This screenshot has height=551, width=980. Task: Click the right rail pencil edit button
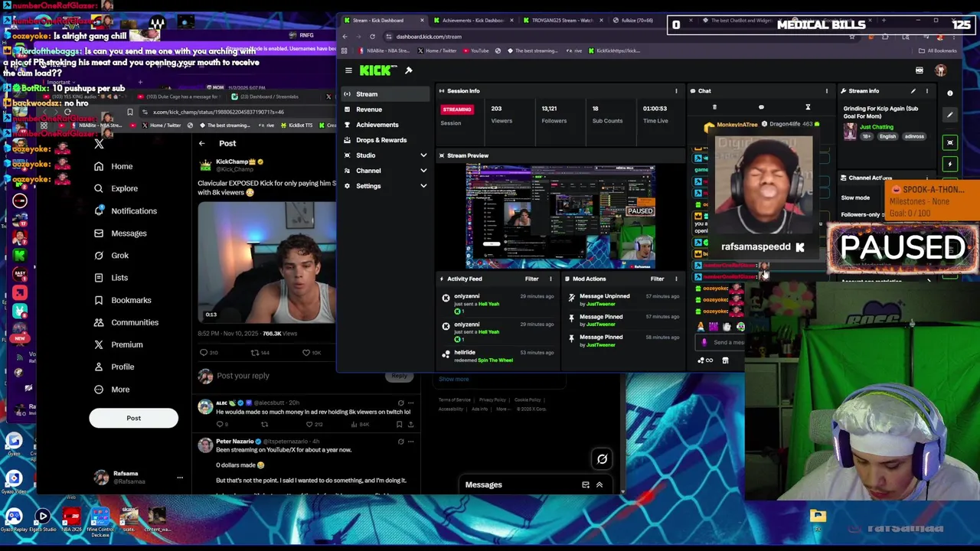coord(950,116)
